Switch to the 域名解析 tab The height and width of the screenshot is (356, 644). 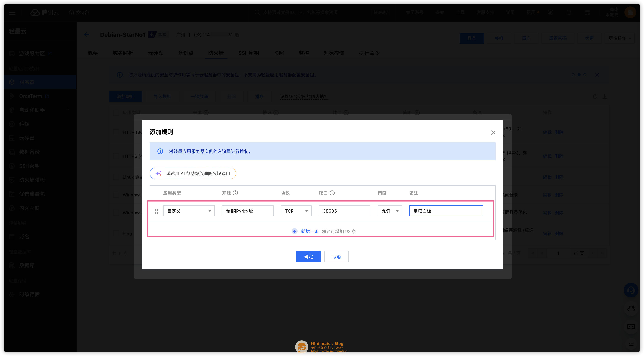point(123,53)
